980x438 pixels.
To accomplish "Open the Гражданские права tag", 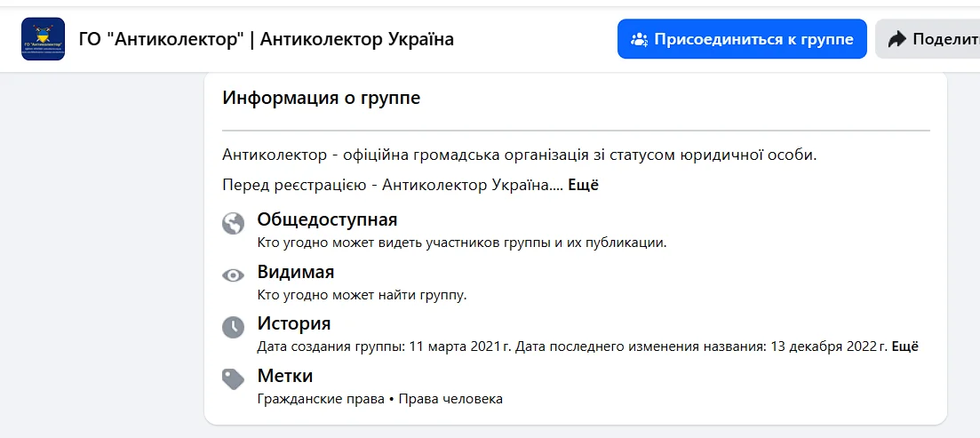I will 321,399.
